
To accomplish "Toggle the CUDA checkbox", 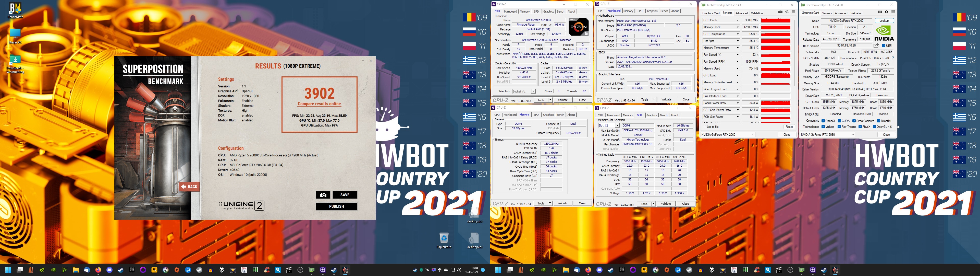I will tap(840, 121).
